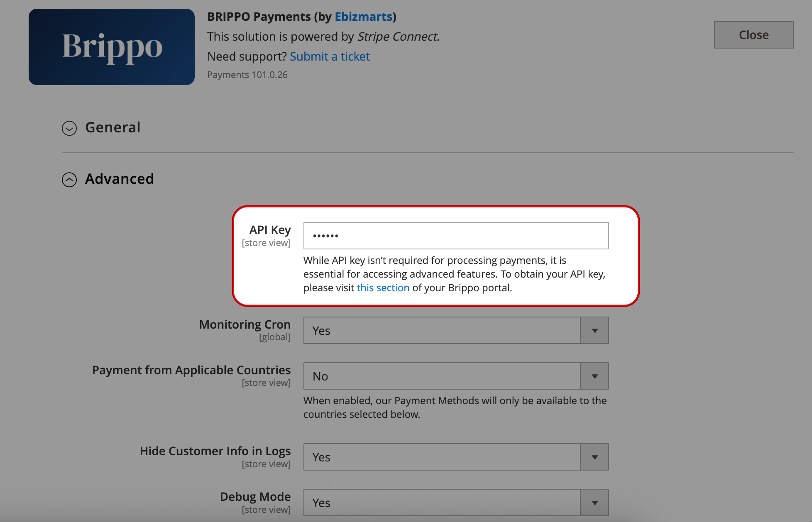Focus the API Key input field
This screenshot has height=522, width=812.
(x=456, y=236)
